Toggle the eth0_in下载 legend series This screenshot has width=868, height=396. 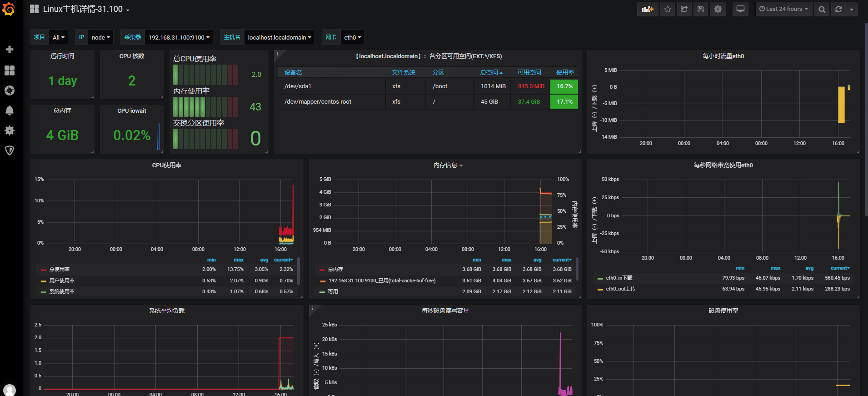(619, 278)
